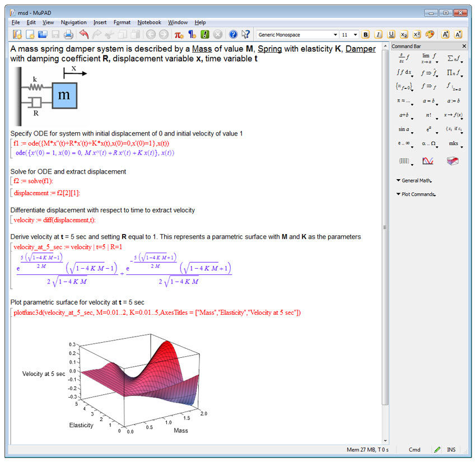This screenshot has height=462, width=476.
Task: Toggle bold formatting in the toolbar
Action: coord(365,34)
